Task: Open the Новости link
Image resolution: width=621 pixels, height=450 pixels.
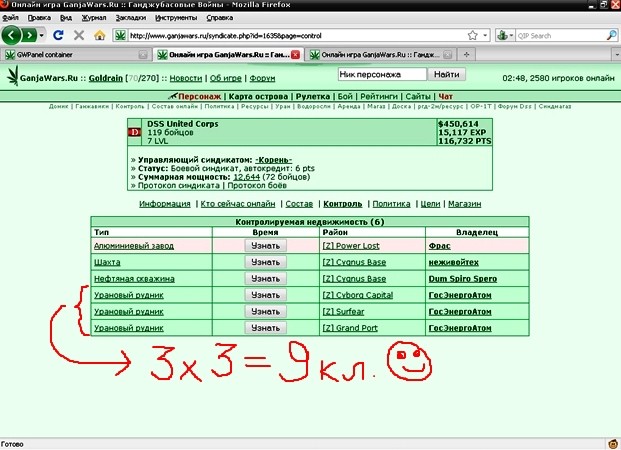Action: [186, 78]
